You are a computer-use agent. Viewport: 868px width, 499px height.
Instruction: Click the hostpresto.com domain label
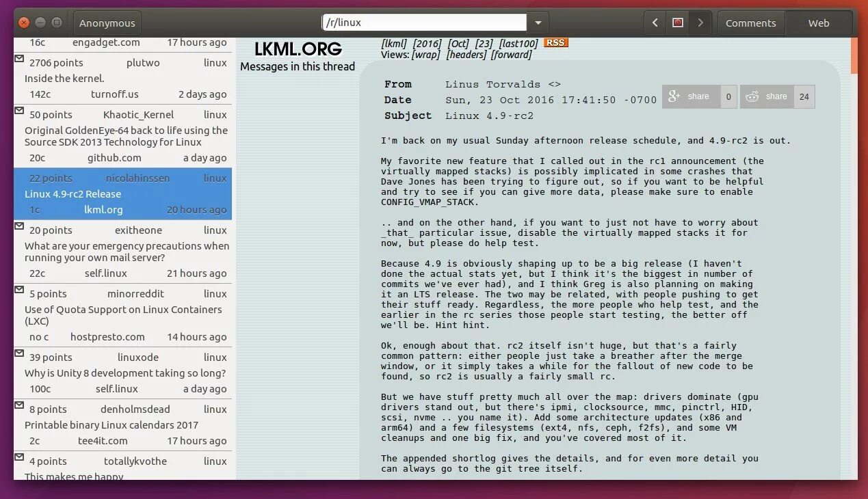click(x=107, y=337)
